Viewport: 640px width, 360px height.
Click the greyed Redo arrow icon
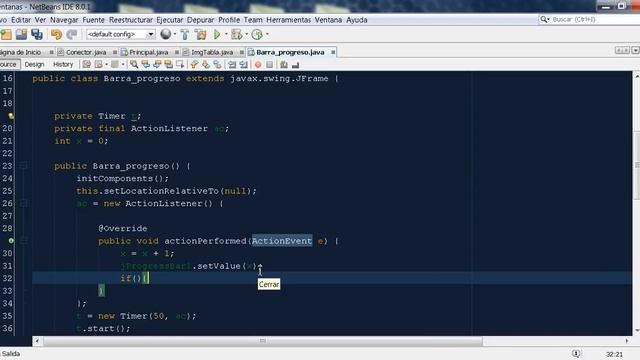click(x=72, y=35)
